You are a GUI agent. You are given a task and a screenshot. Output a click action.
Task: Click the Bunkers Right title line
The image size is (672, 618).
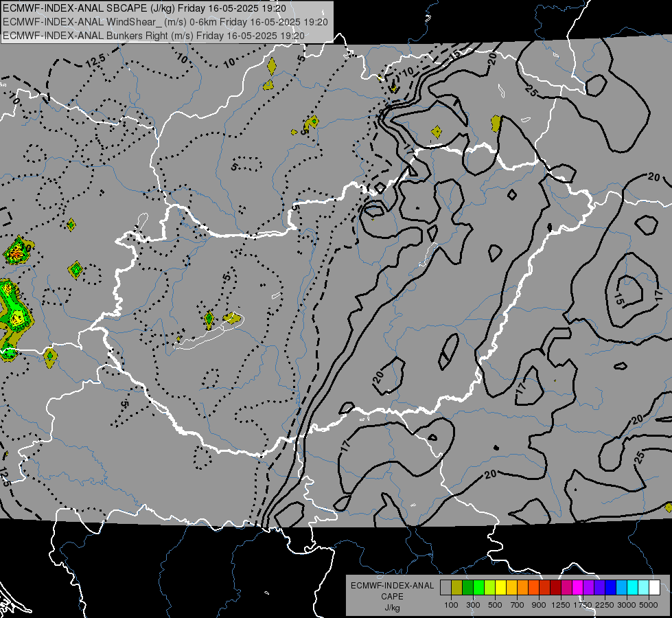tap(154, 36)
